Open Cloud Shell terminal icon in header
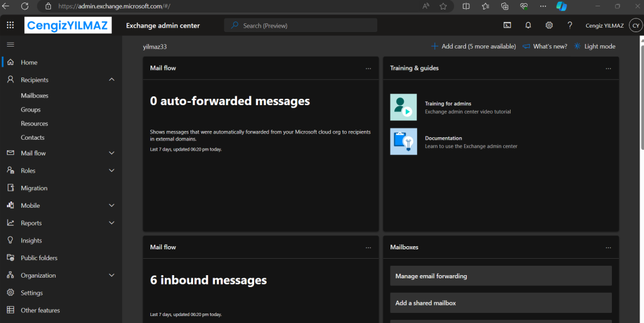Screen dimensions: 644x323 tap(508, 25)
